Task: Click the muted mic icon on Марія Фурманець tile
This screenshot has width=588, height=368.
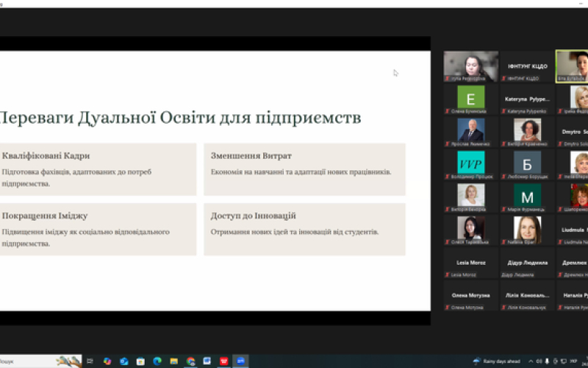Action: click(x=503, y=209)
